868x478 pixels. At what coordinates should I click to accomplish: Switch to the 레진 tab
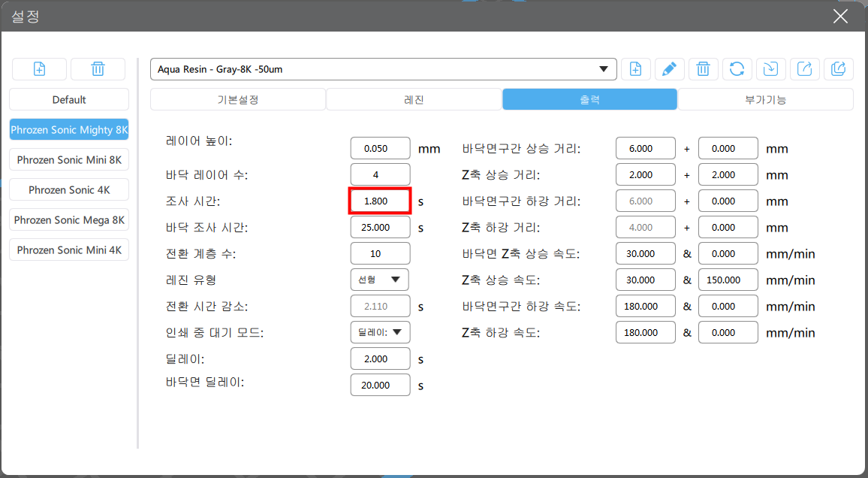(414, 100)
